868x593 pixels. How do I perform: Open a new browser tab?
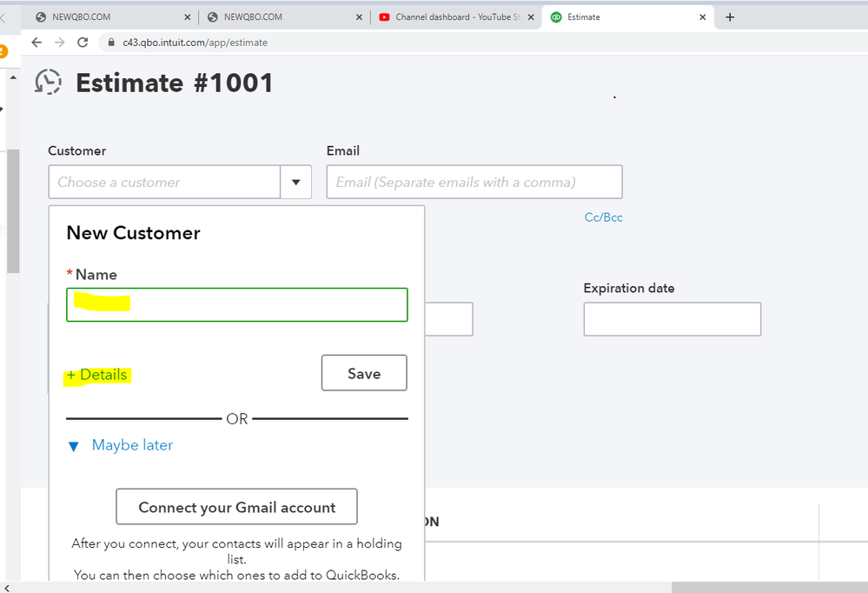[x=730, y=17]
